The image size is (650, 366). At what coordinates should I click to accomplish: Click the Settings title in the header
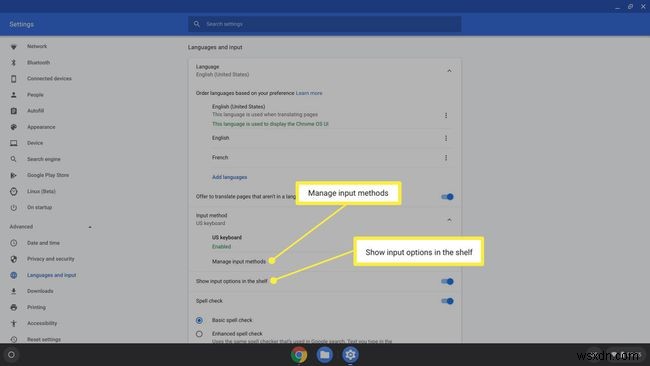(x=22, y=24)
